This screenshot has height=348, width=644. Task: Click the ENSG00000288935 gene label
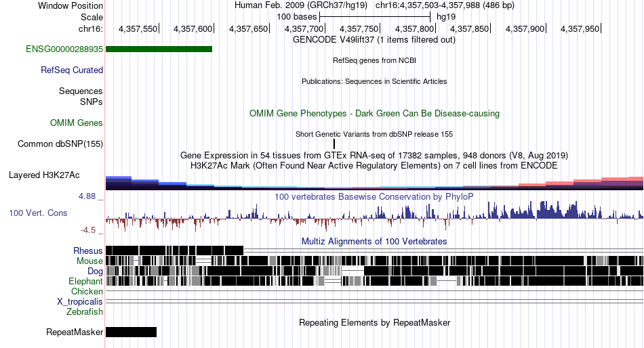click(64, 49)
